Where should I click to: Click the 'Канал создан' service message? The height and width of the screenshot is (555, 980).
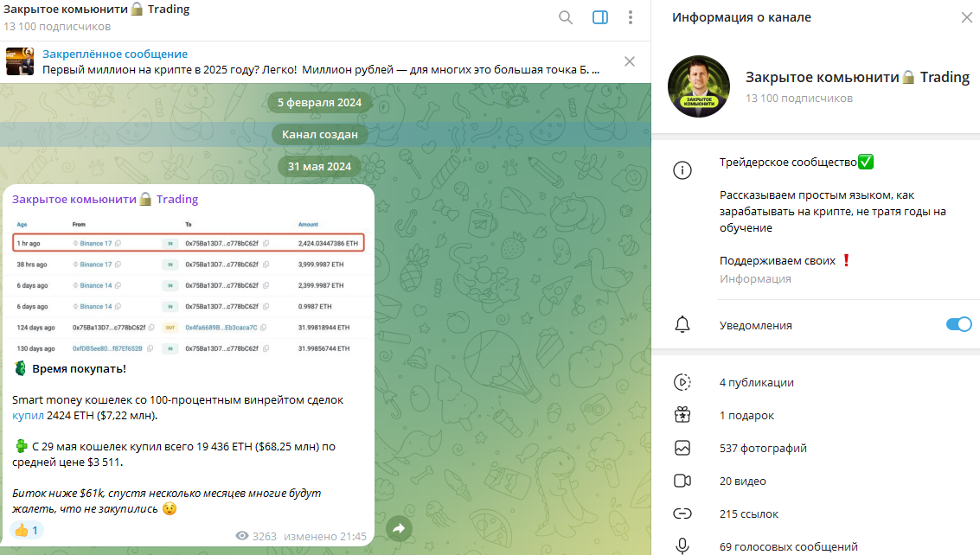point(319,134)
